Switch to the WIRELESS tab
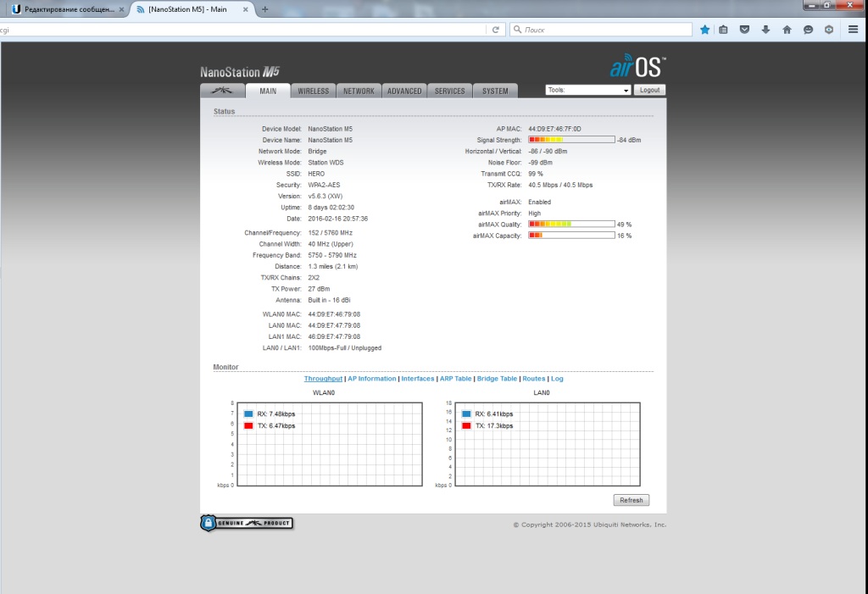The image size is (868, 594). (x=314, y=91)
